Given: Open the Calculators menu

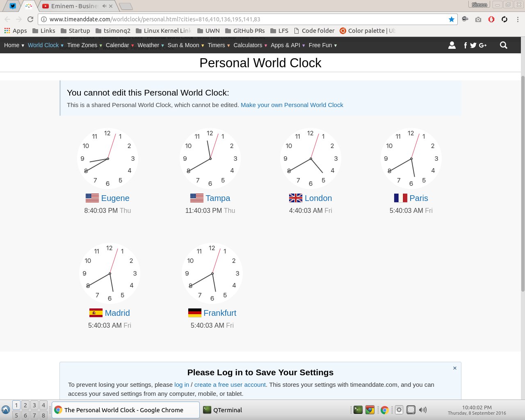Looking at the screenshot, I should click(250, 45).
